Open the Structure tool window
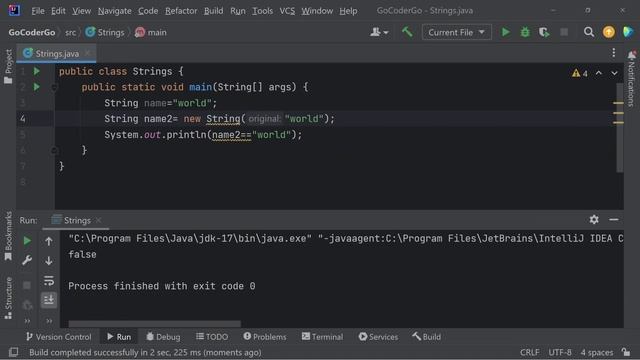 (x=8, y=298)
